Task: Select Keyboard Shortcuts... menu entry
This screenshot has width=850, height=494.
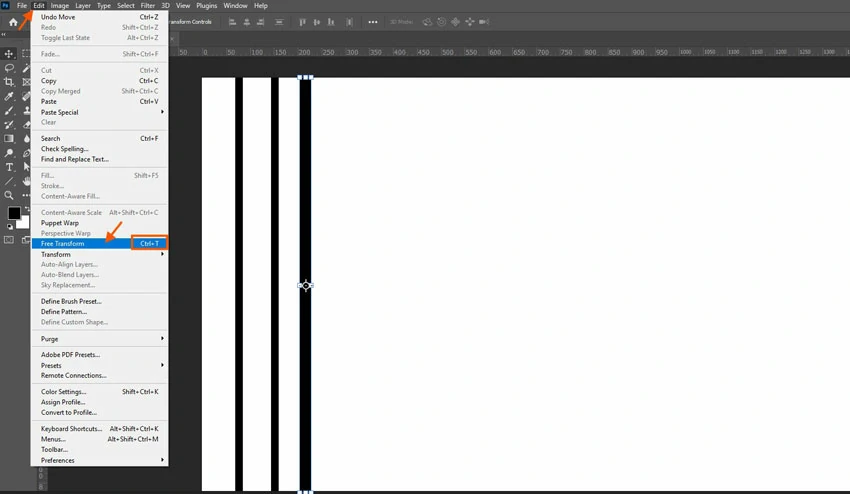Action: click(70, 429)
